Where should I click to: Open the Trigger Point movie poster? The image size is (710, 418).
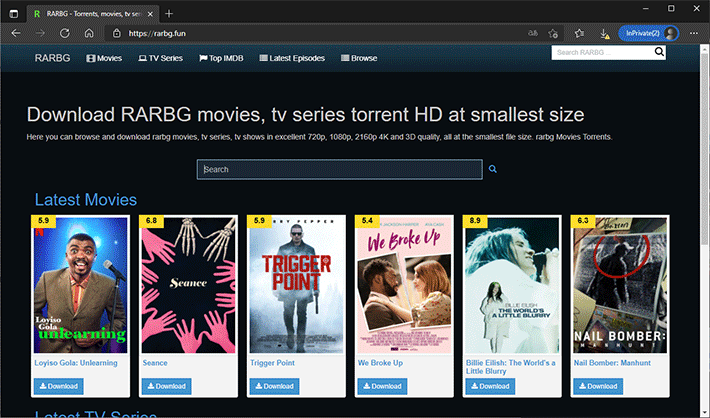click(296, 285)
